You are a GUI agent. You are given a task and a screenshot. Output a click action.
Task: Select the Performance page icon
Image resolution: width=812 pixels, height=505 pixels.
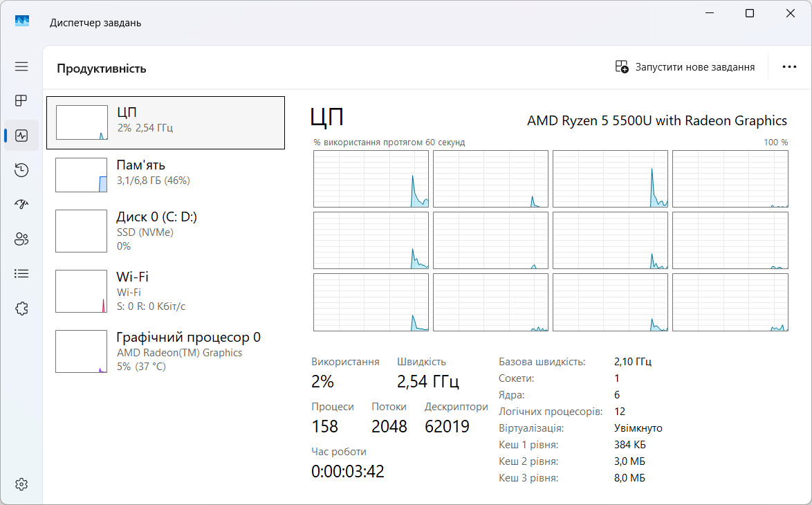click(x=21, y=136)
